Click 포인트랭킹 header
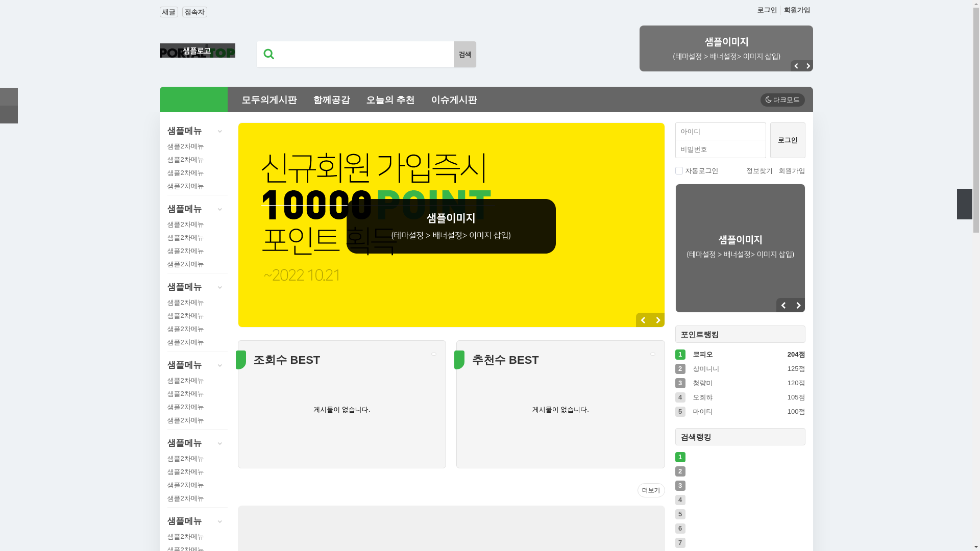Screen dimensions: 980x551 pos(740,334)
